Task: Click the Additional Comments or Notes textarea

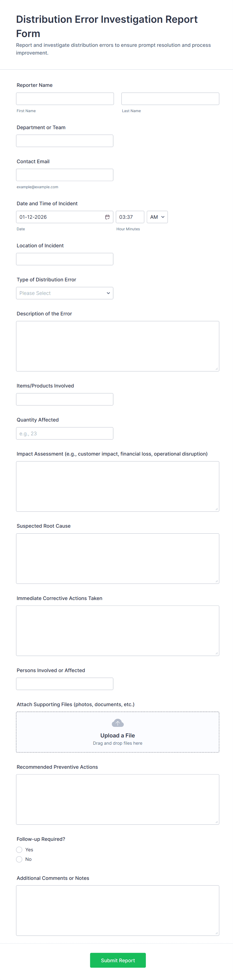Action: point(117,911)
